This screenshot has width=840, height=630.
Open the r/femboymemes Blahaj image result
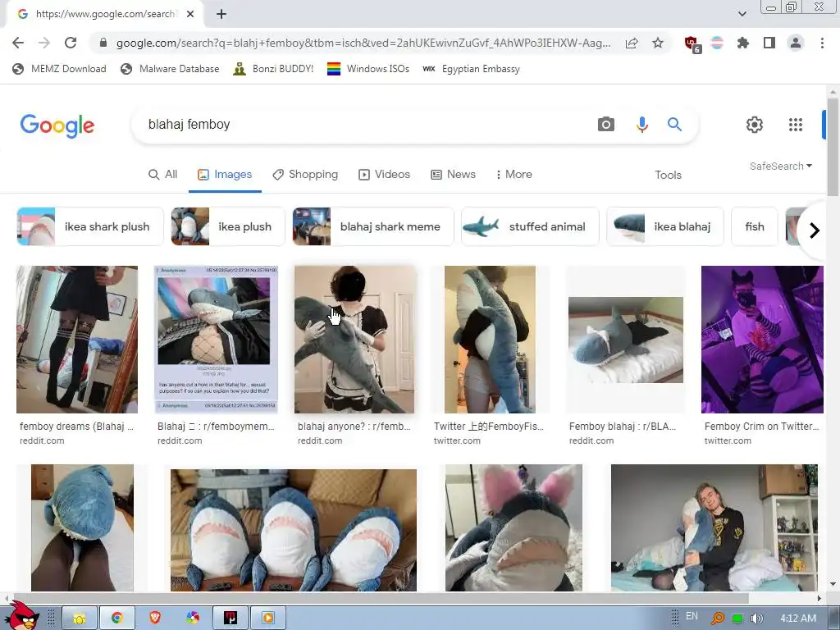coord(216,340)
